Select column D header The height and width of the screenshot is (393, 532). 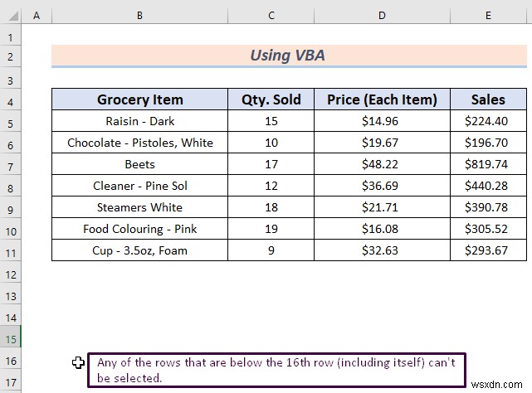382,15
